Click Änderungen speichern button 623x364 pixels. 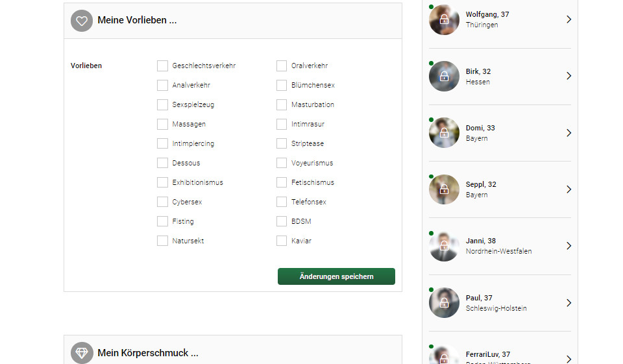(336, 276)
